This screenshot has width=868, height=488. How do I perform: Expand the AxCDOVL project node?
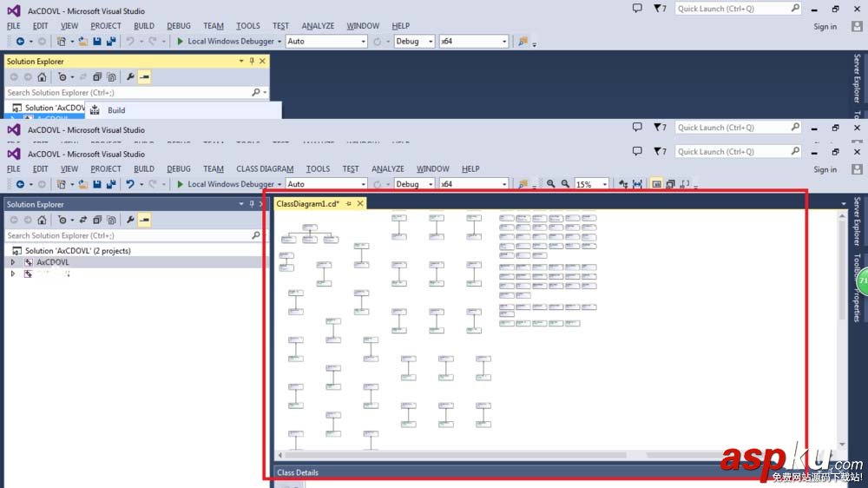[13, 262]
